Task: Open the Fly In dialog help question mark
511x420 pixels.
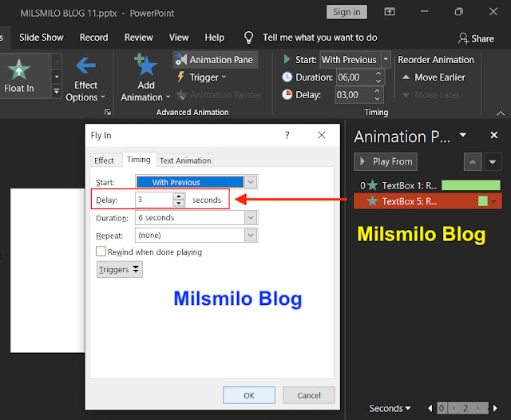Action: coord(287,135)
